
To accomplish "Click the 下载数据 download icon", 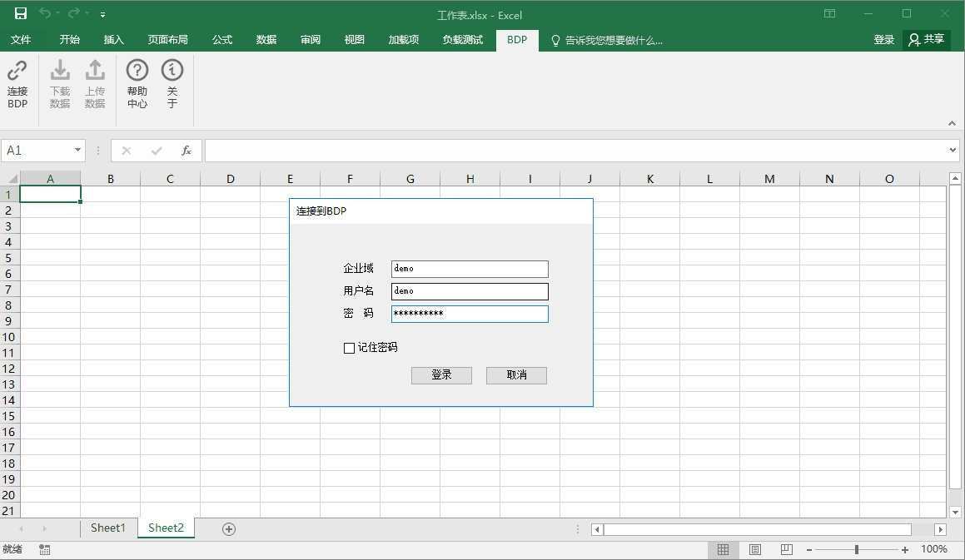I will [x=60, y=70].
